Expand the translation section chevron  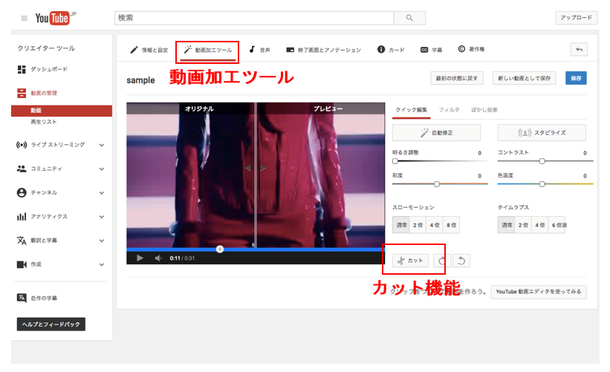click(x=102, y=241)
